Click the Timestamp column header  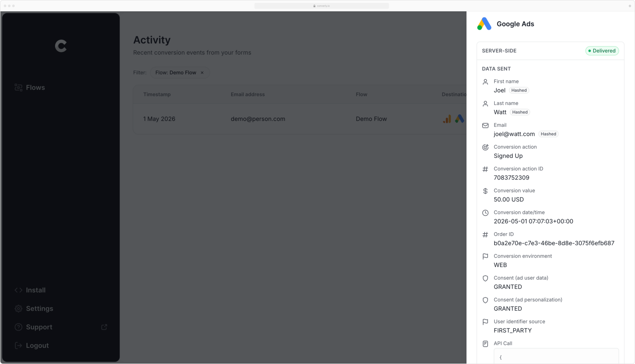click(157, 94)
